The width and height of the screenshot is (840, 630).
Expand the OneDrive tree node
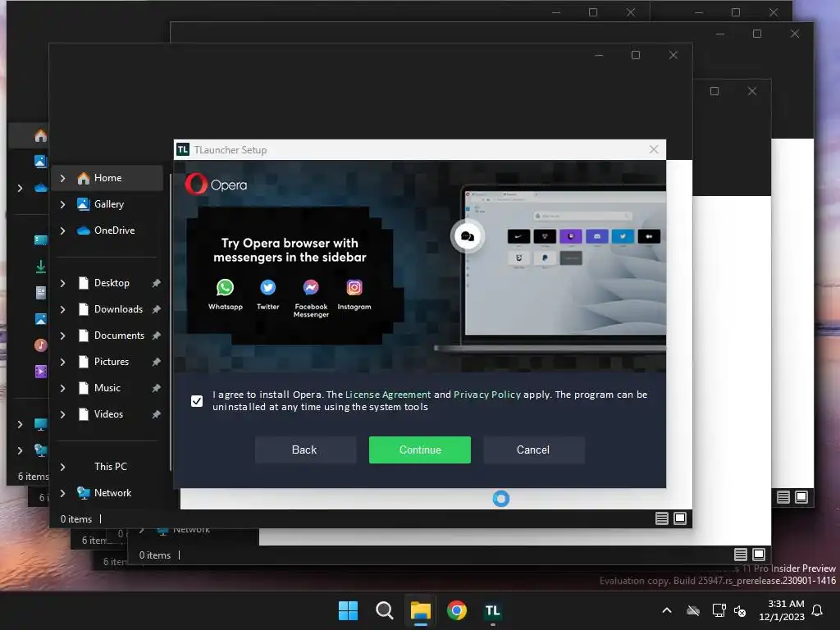click(62, 231)
